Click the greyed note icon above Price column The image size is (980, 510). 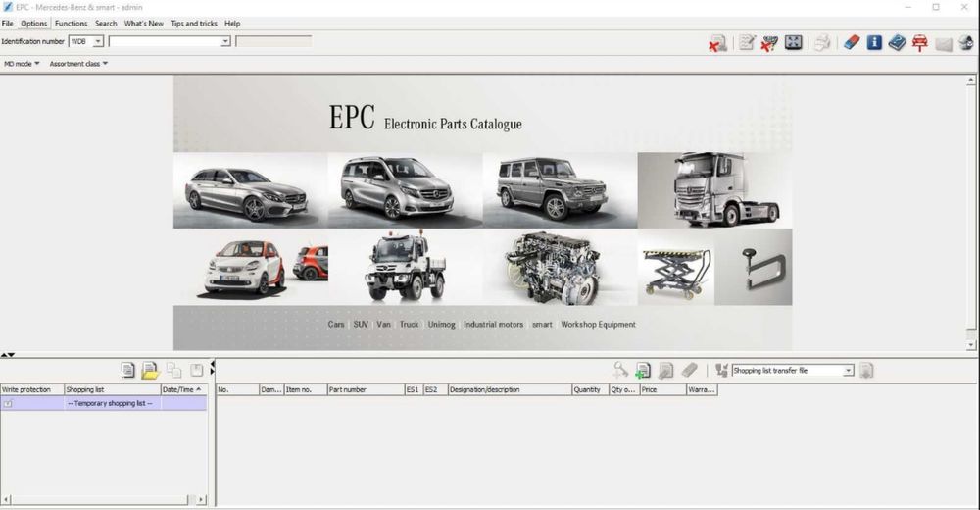665,371
